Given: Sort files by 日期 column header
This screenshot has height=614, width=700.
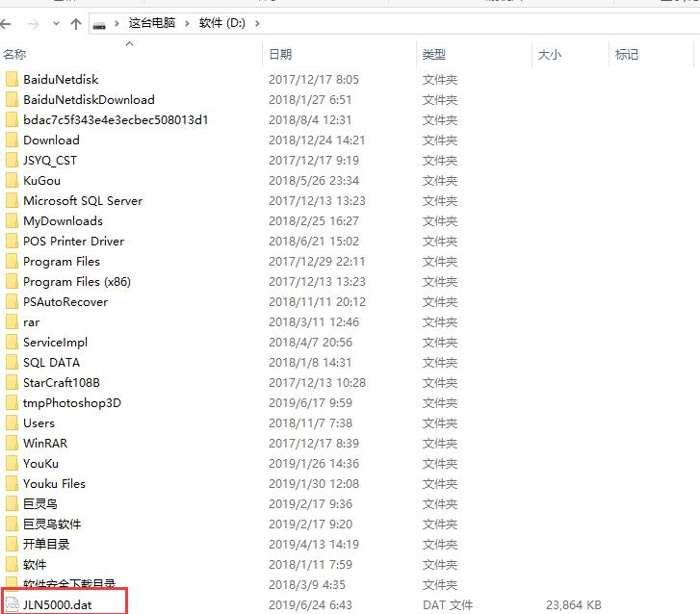Looking at the screenshot, I should [x=280, y=55].
